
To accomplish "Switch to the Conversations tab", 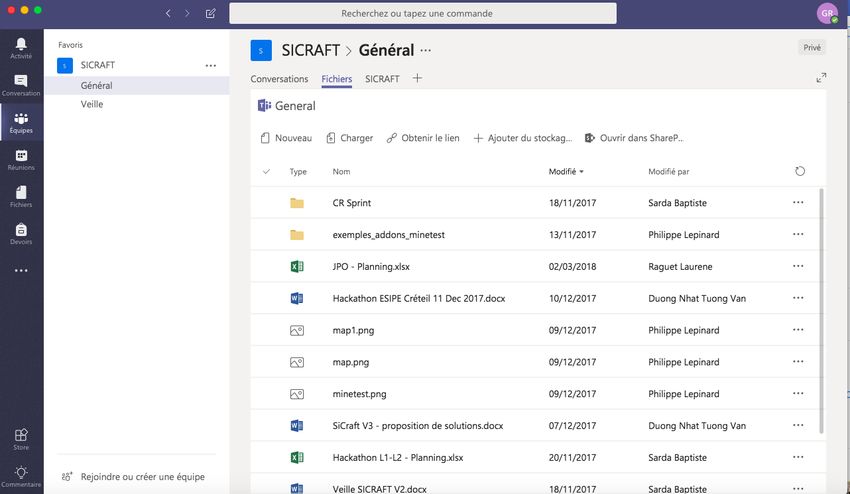I will [279, 79].
